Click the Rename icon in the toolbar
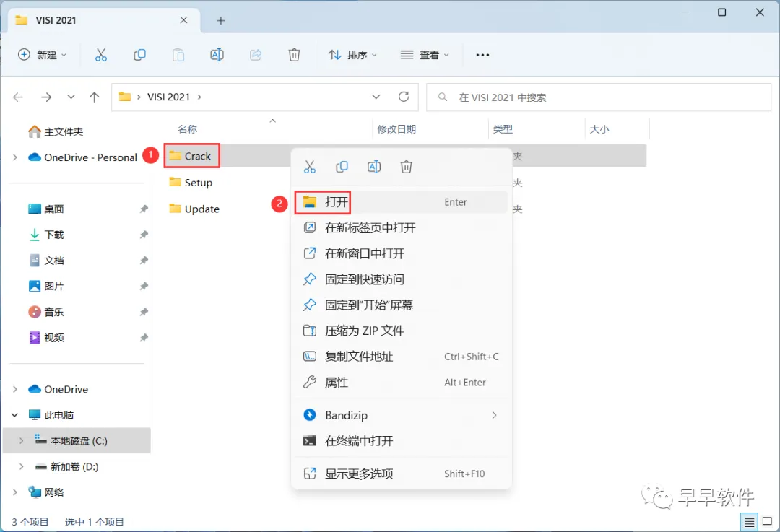780x532 pixels. click(x=217, y=55)
